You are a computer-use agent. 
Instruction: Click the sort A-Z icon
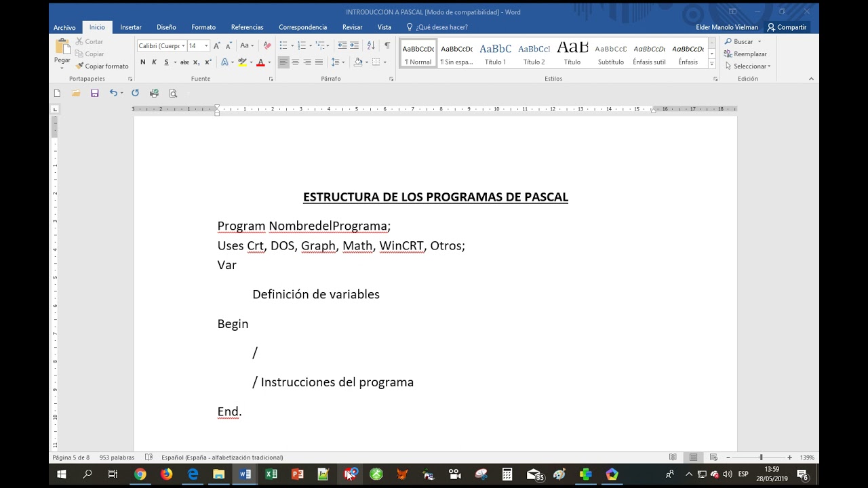(371, 45)
